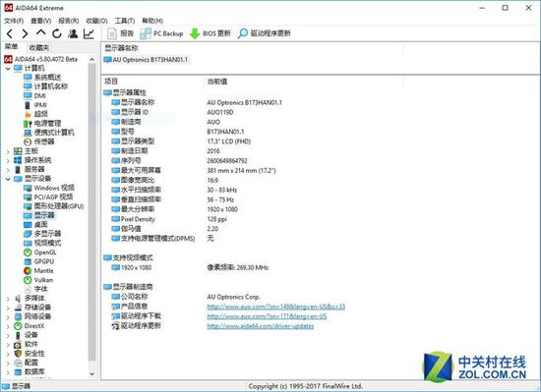Expand the DirectX tree node

click(x=8, y=326)
